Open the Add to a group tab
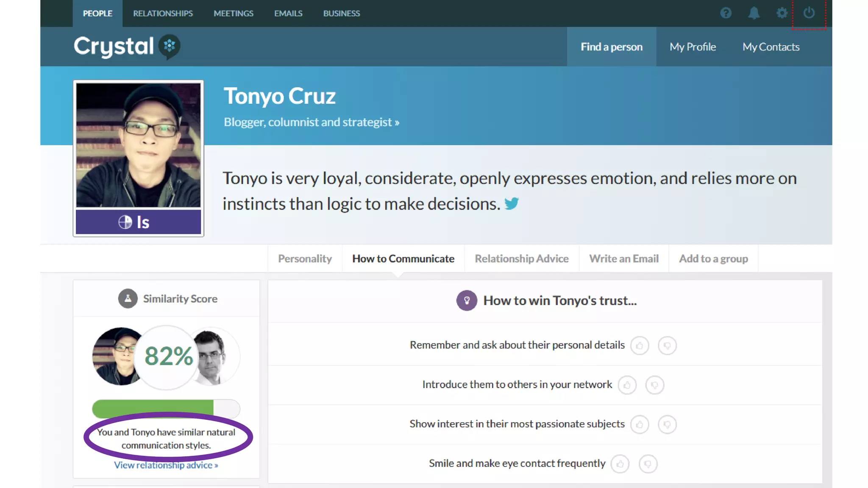The image size is (868, 488). (713, 258)
